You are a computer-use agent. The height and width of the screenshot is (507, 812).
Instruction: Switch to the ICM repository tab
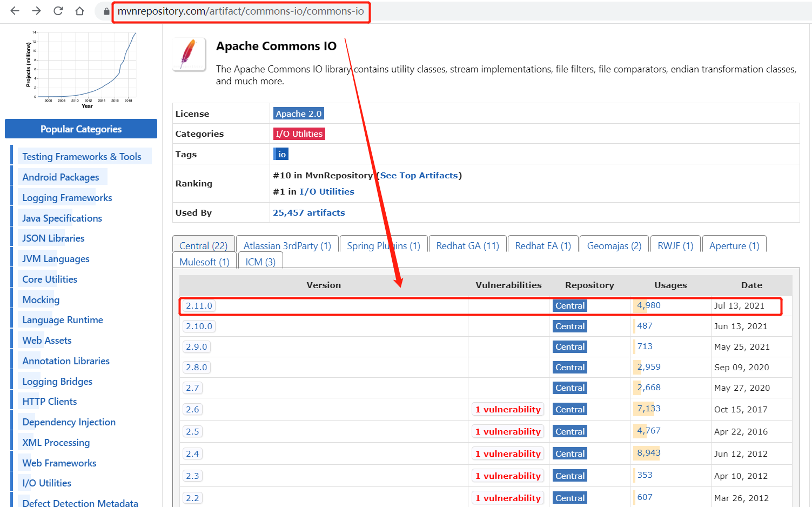(260, 262)
